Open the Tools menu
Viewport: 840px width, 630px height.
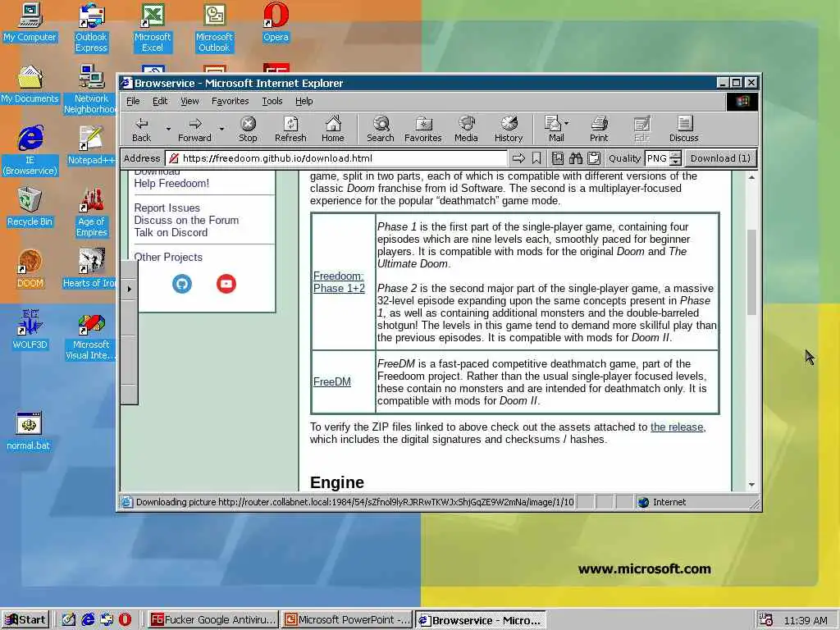tap(272, 101)
